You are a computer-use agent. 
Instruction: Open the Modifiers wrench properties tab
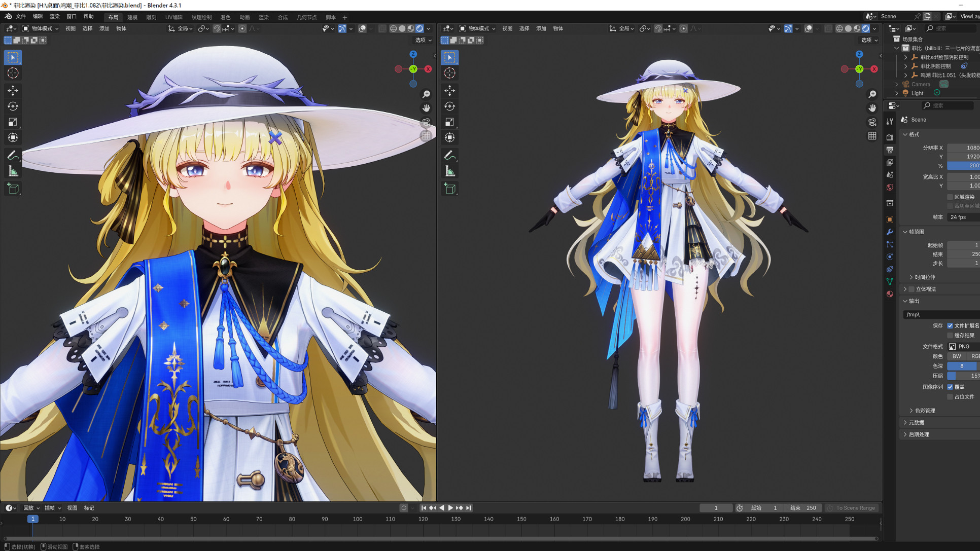point(890,232)
